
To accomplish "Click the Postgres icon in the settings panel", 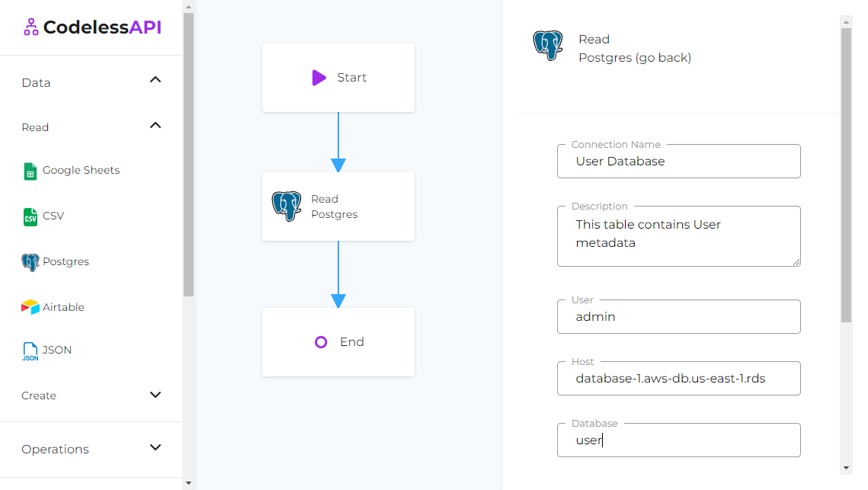I will (x=548, y=46).
